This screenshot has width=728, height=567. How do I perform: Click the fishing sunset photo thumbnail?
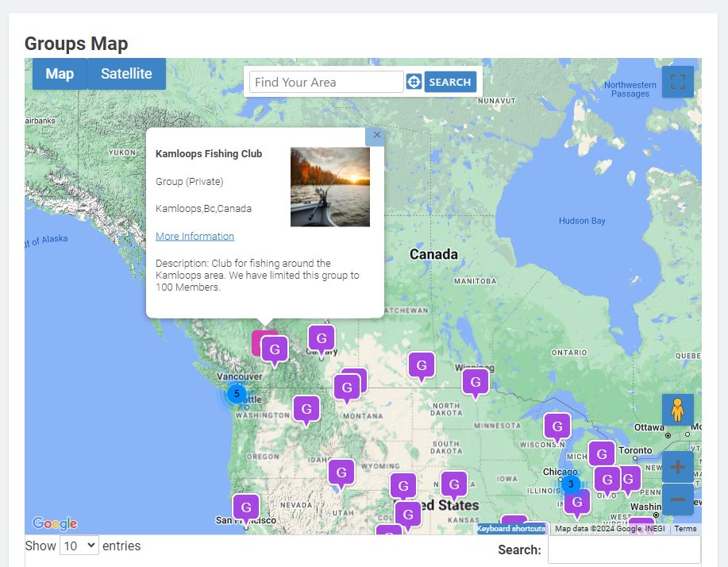click(330, 187)
